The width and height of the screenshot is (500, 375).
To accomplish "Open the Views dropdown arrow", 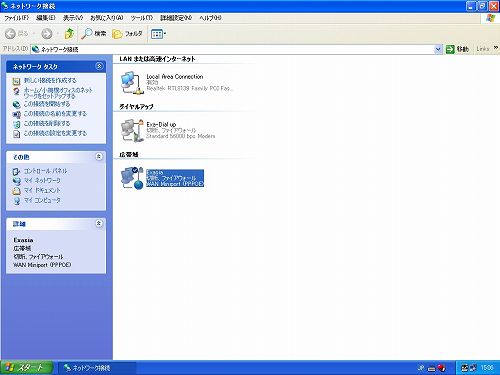I will click(x=165, y=34).
